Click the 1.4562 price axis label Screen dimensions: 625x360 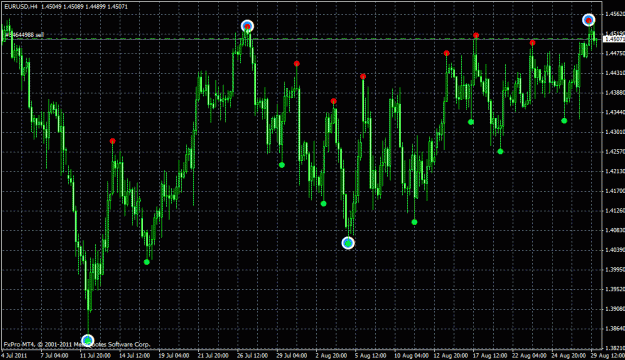click(x=615, y=14)
